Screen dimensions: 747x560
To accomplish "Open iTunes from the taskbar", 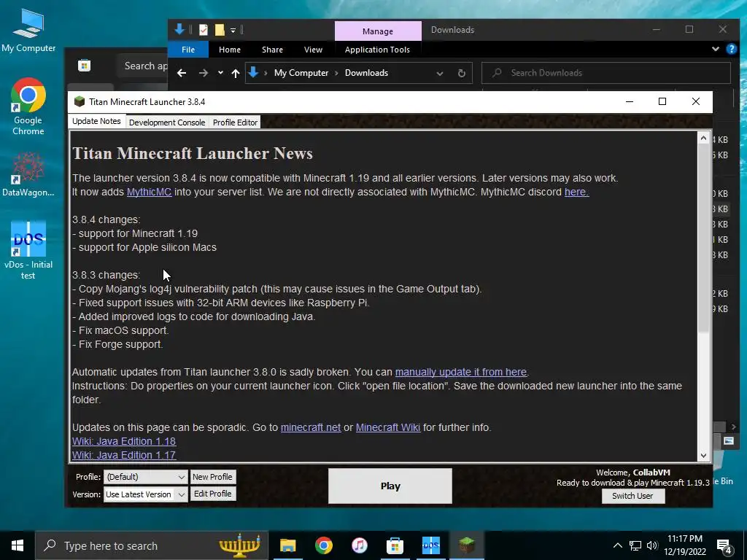I will point(359,545).
